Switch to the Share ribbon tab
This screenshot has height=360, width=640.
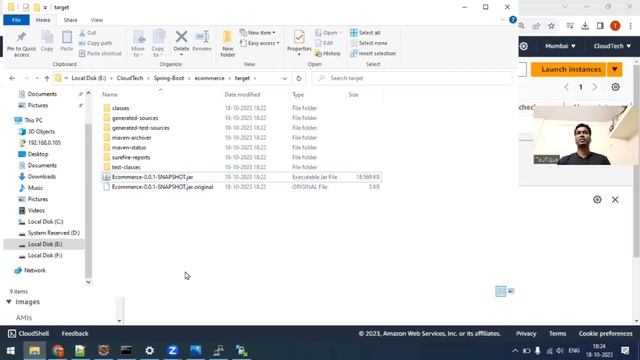click(x=70, y=20)
